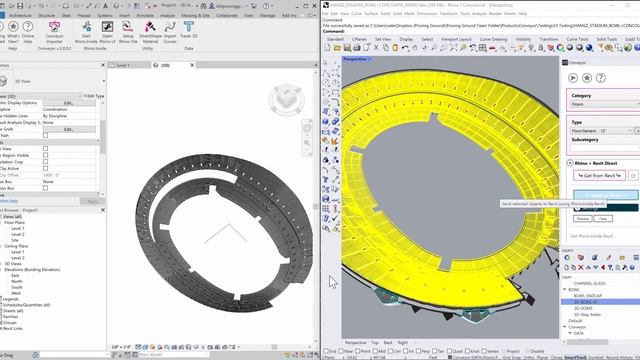Open the Massing & Site ribbon tab

pyautogui.click(x=195, y=16)
